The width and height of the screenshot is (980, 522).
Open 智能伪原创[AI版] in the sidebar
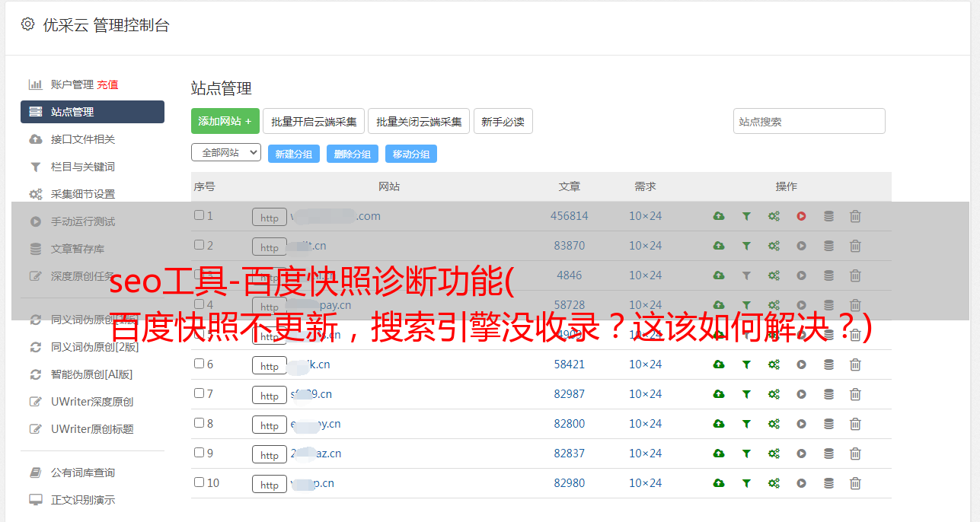click(x=92, y=374)
